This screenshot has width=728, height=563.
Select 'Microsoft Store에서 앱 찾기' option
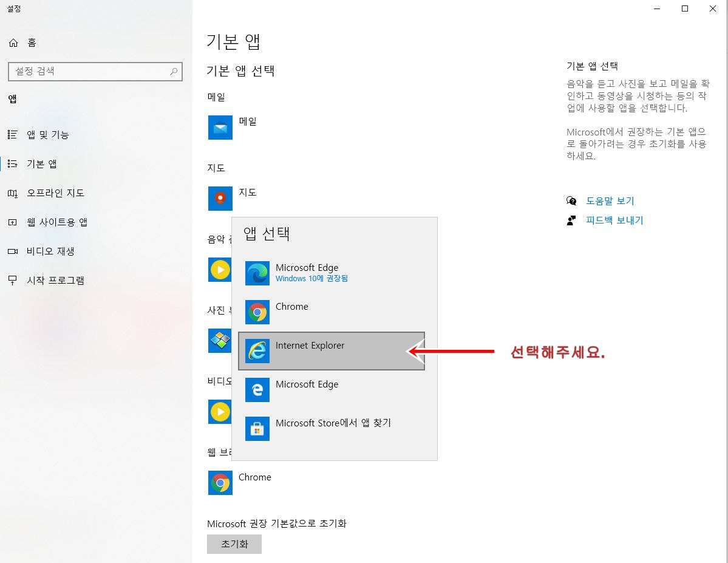pos(332,429)
